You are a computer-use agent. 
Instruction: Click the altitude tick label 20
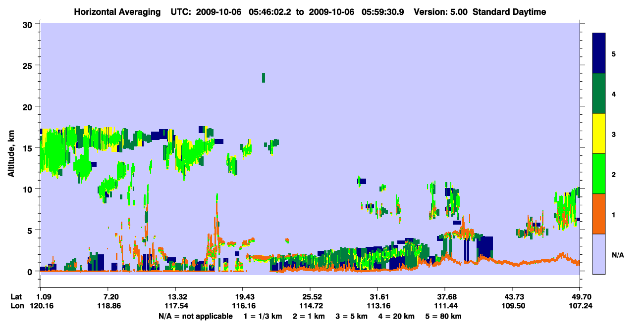28,106
